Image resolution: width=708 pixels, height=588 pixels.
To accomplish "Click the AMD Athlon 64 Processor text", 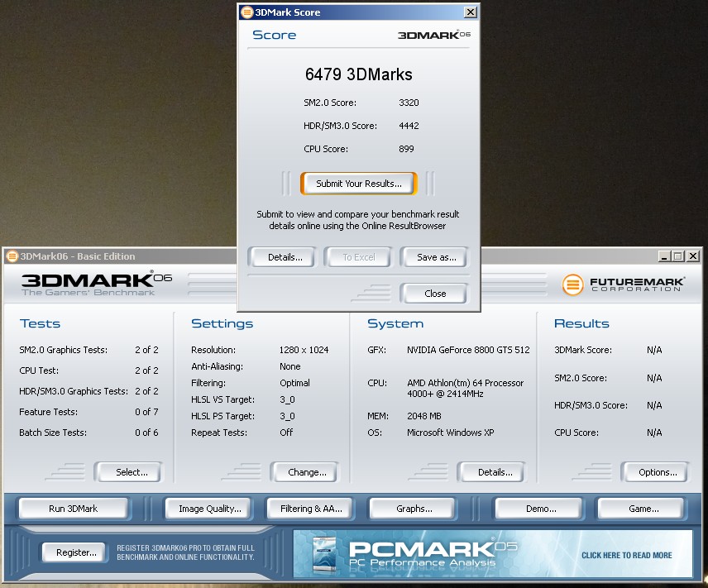I will click(x=465, y=389).
